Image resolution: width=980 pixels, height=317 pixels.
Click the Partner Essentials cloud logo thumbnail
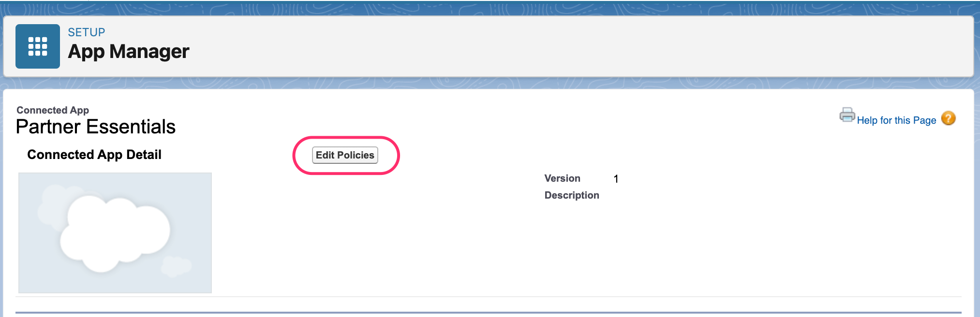(115, 233)
